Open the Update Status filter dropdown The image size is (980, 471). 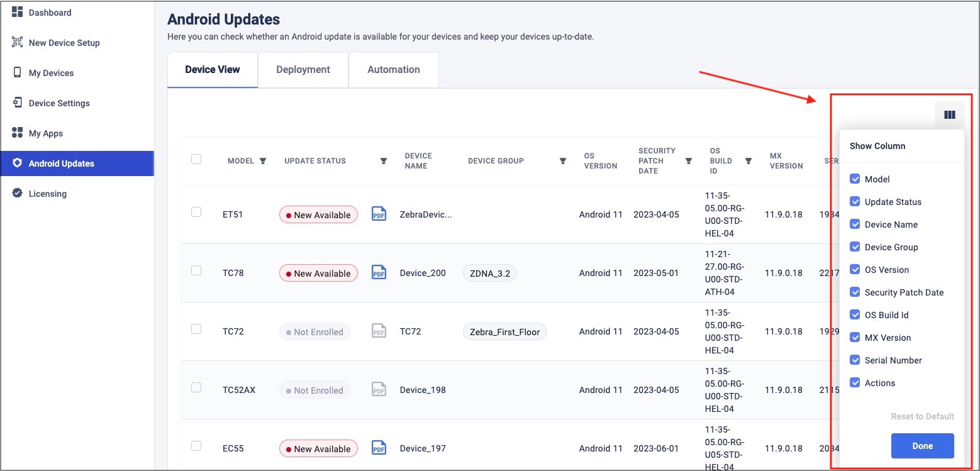click(x=384, y=161)
